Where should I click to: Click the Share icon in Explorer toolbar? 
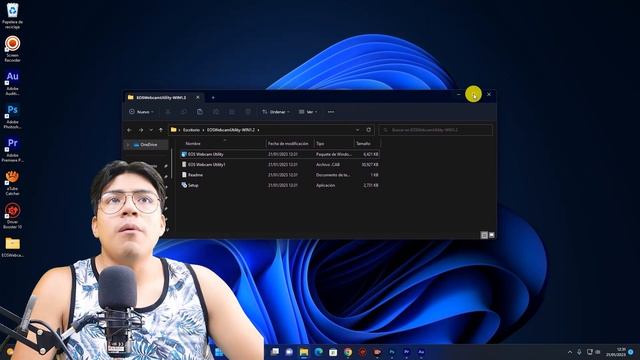[x=232, y=112]
